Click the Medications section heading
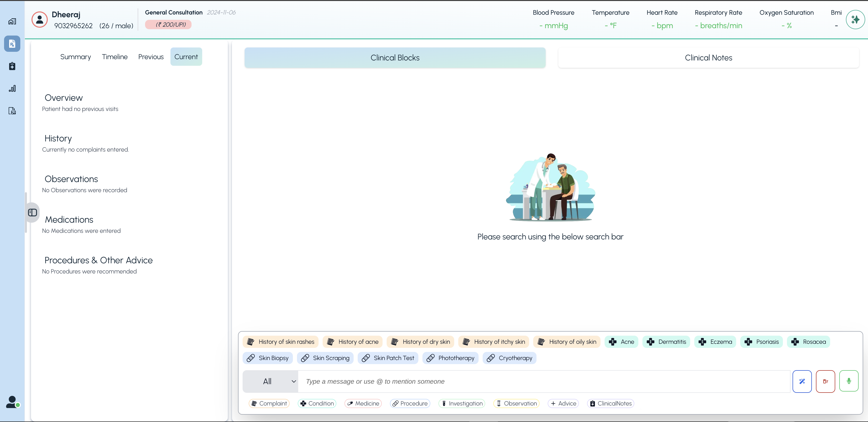Screen dimensions: 868x422 coord(69,220)
